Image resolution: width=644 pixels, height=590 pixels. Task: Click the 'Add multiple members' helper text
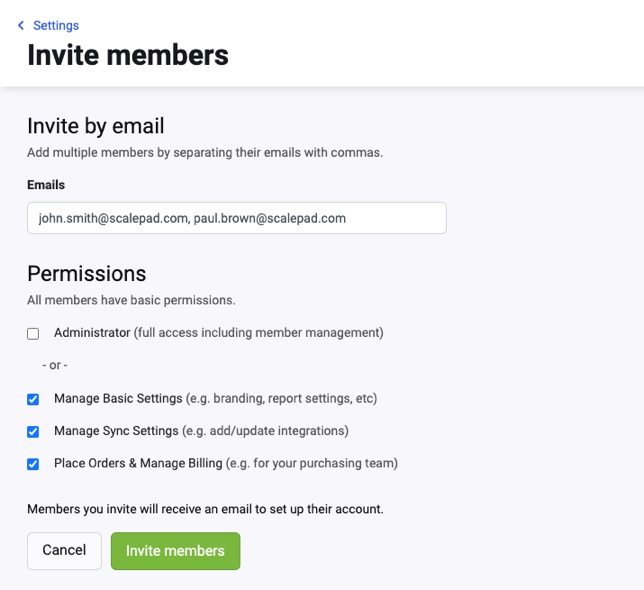coord(205,152)
